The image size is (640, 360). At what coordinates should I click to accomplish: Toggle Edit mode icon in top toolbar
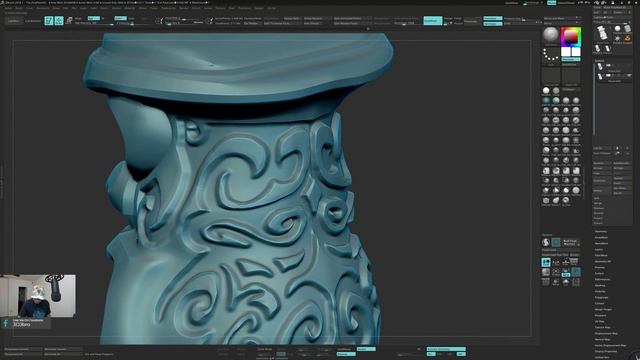click(49, 20)
